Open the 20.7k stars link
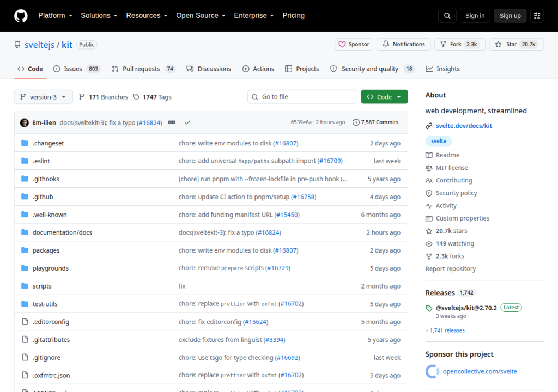The height and width of the screenshot is (392, 558). [x=451, y=231]
